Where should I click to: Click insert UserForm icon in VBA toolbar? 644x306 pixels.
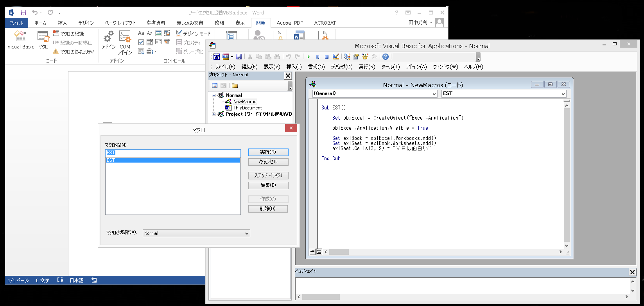(x=226, y=57)
